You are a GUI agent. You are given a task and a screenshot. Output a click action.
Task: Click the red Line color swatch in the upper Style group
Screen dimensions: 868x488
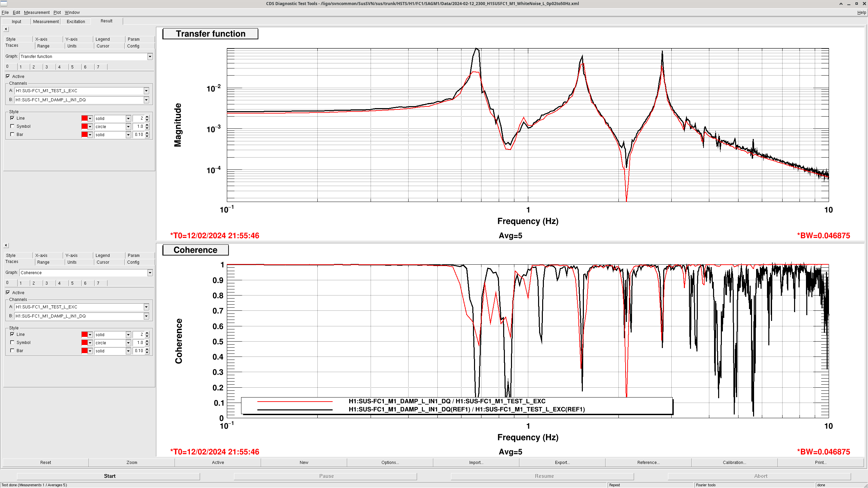click(x=84, y=119)
